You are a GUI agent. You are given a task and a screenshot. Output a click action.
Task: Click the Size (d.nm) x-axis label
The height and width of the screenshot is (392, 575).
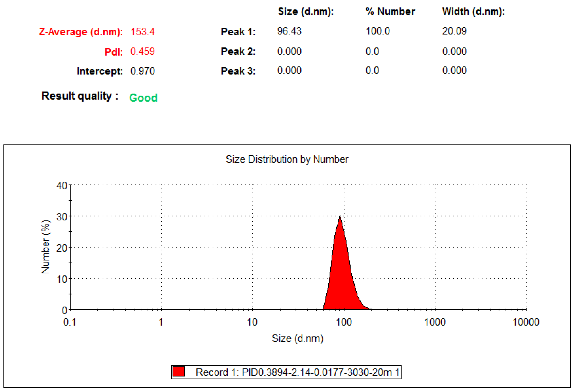[x=297, y=338]
